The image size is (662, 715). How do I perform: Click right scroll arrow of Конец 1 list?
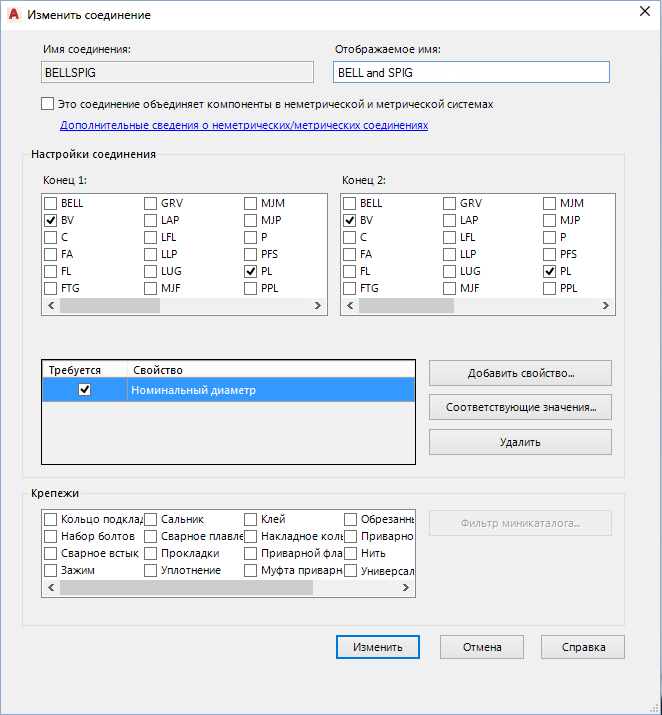click(x=318, y=306)
